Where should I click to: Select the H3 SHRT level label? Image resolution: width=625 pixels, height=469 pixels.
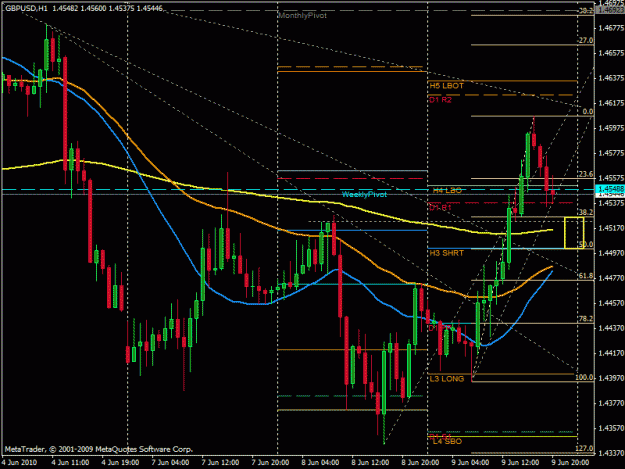446,253
